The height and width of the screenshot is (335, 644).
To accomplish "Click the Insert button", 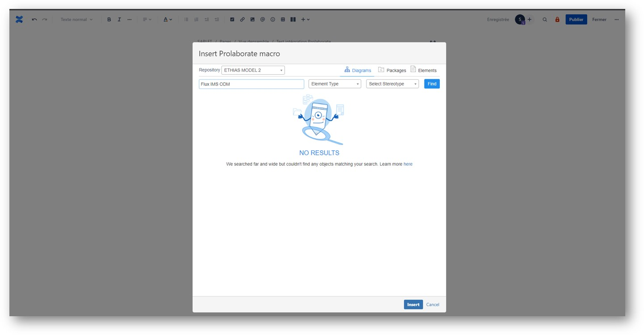I will point(413,305).
